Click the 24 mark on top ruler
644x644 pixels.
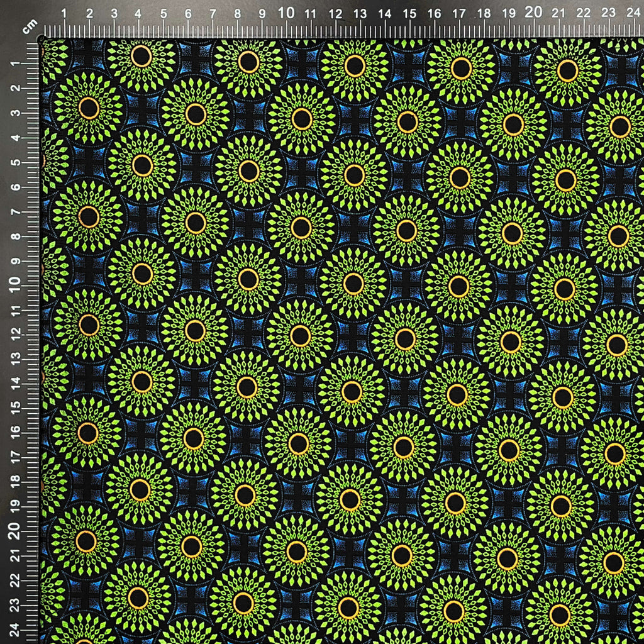[x=633, y=13]
